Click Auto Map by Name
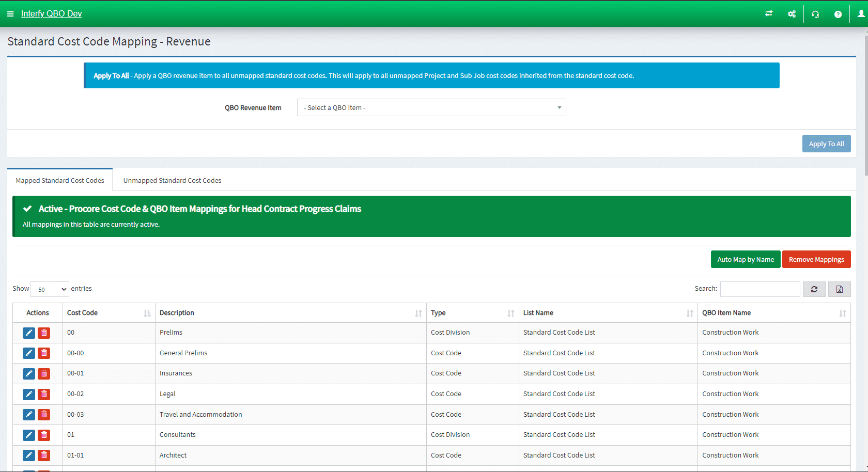Image resolution: width=868 pixels, height=472 pixels. coord(746,259)
